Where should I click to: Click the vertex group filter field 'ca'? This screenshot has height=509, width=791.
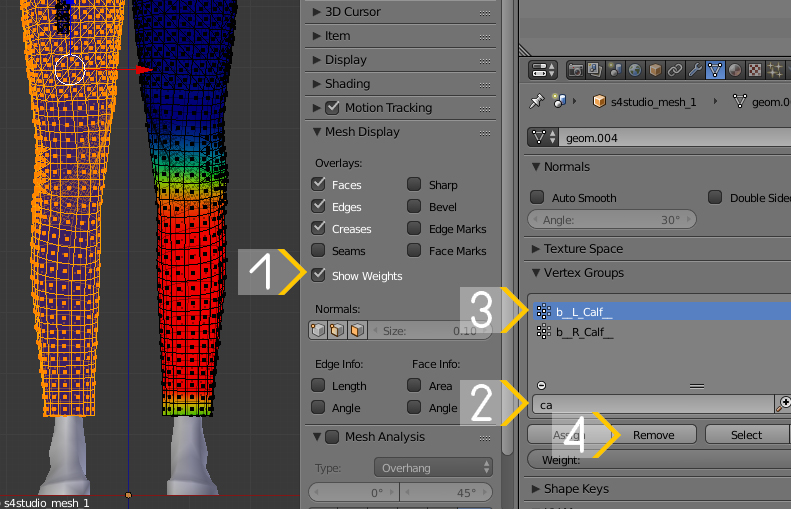coord(653,405)
